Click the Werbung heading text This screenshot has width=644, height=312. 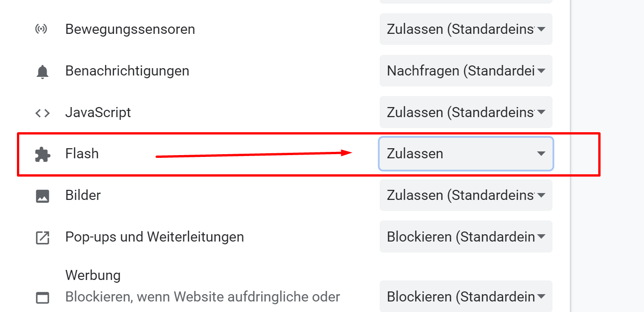93,275
